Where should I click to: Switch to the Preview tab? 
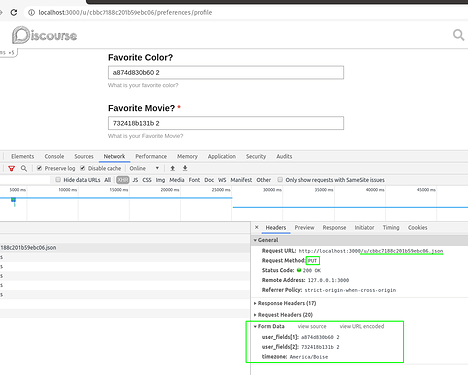click(304, 228)
